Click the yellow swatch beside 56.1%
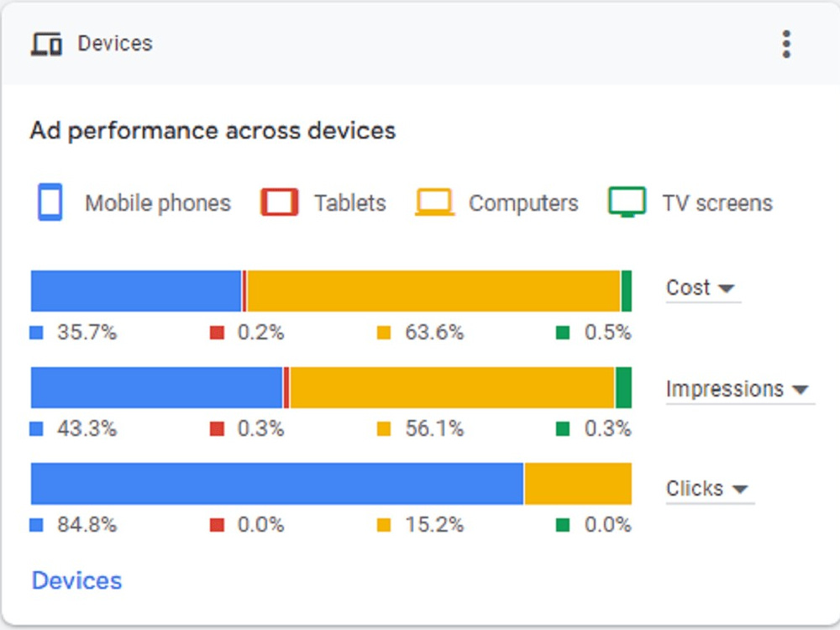 (384, 429)
